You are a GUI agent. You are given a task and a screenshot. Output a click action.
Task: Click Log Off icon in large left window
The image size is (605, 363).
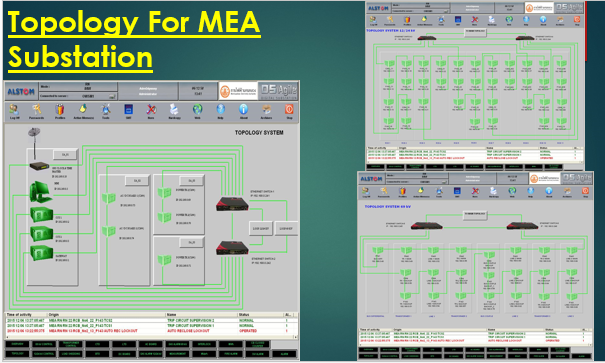14,110
